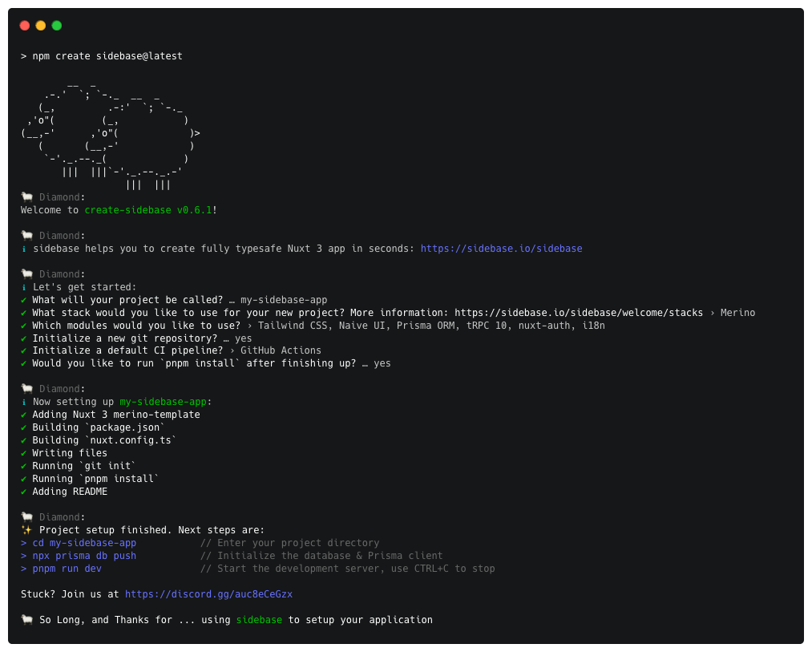Click the checkmark beside 'Initialize a new git repository?'
812x652 pixels.
[23, 338]
